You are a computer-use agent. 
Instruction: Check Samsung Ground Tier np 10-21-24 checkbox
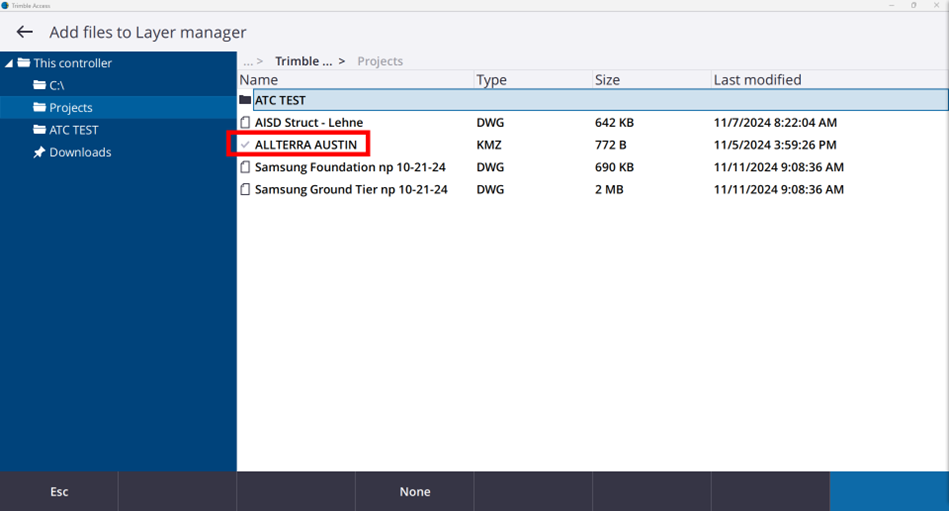pos(245,190)
